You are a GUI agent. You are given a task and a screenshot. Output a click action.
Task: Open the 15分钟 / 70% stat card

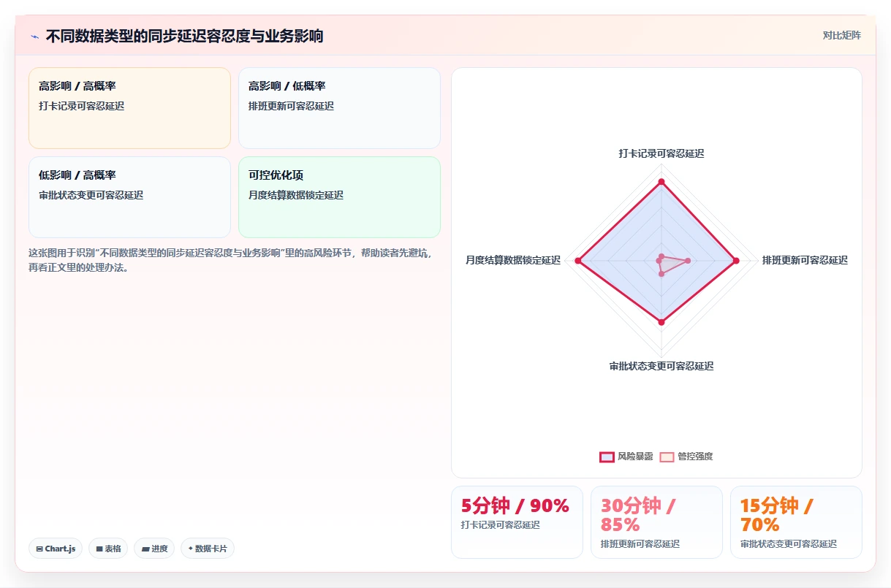pos(796,522)
